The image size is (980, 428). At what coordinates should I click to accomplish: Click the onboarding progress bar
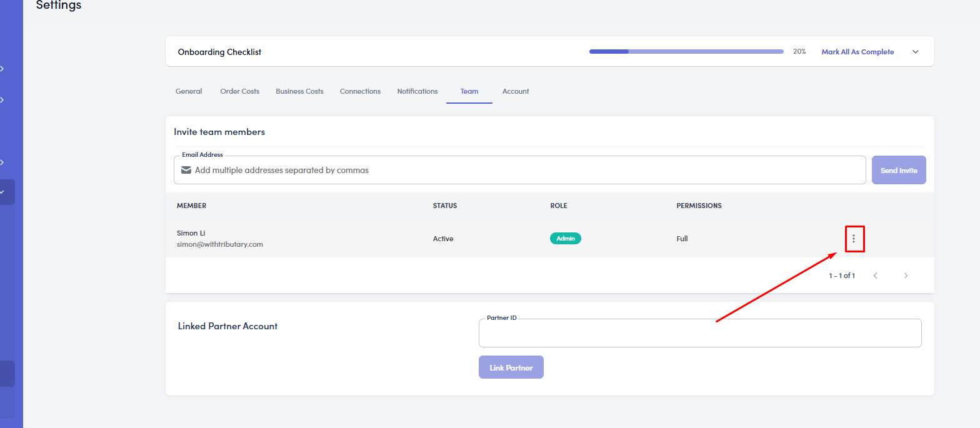click(686, 52)
